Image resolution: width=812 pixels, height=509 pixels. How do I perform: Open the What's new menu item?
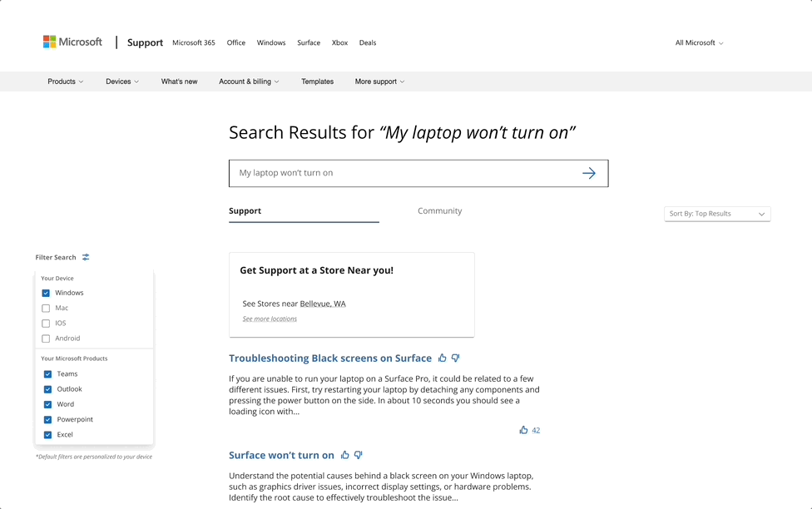pos(179,82)
